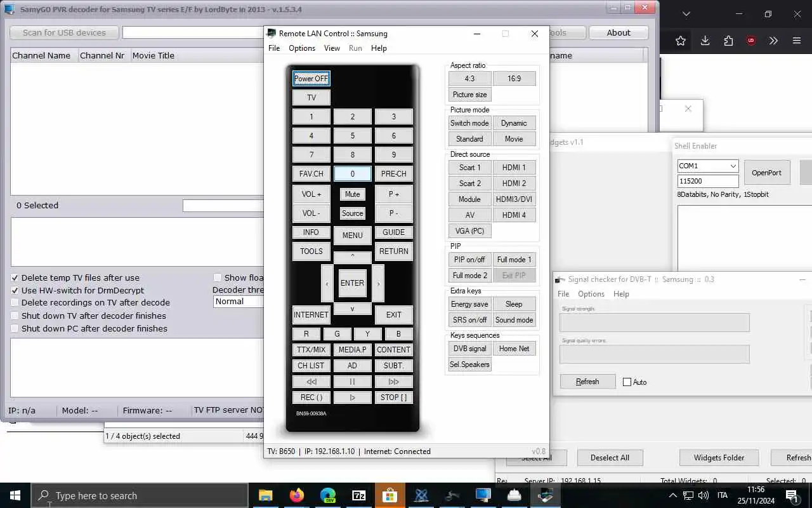Click the baud rate 115200 field
812x508 pixels.
708,181
